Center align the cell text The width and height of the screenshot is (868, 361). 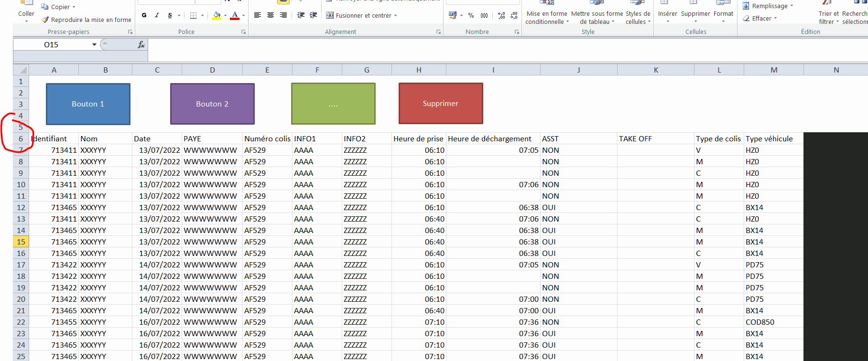pyautogui.click(x=271, y=15)
